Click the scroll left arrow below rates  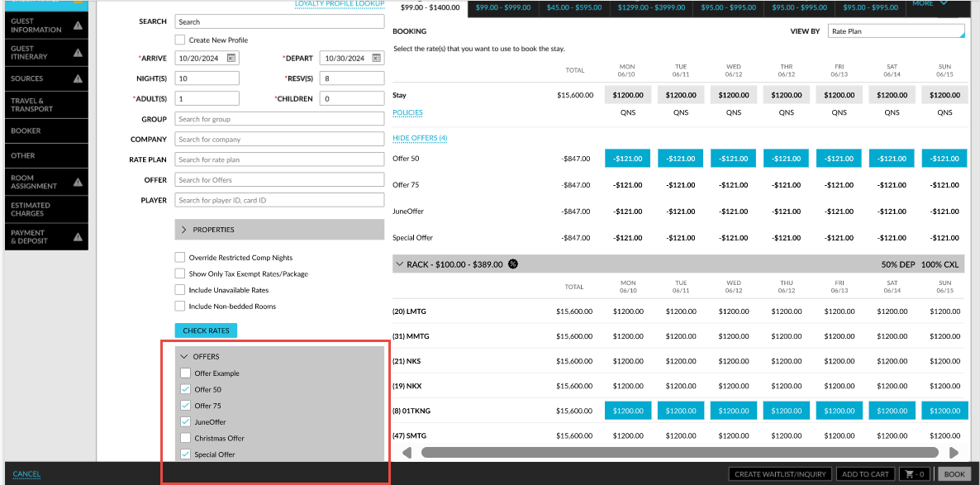tap(407, 453)
